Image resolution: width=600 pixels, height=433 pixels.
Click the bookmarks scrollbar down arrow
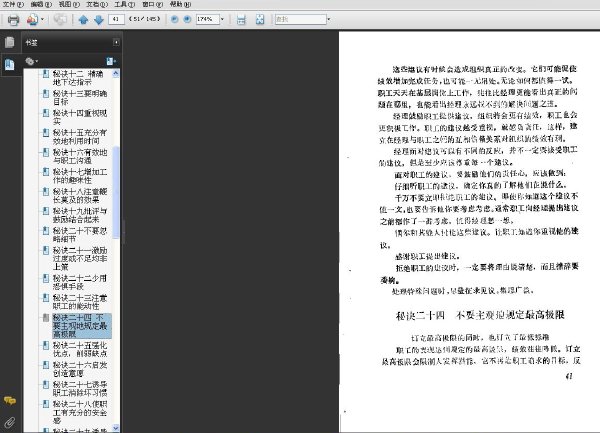(116, 428)
